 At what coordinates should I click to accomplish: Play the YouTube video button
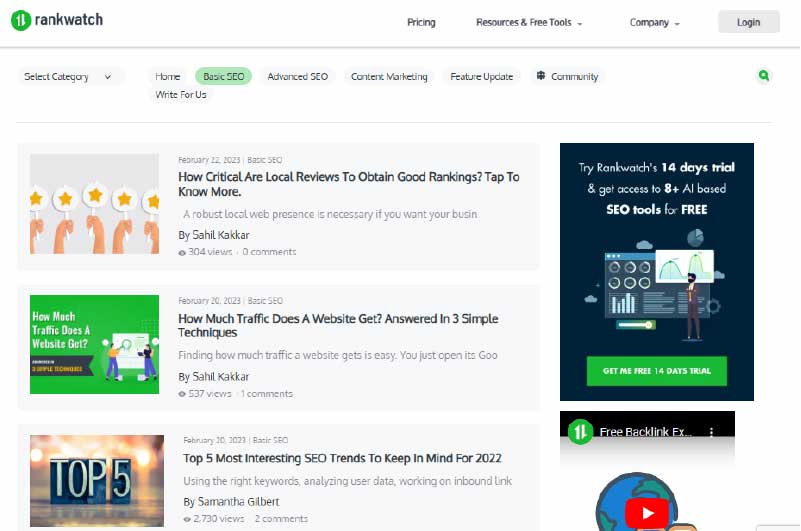coord(648,513)
